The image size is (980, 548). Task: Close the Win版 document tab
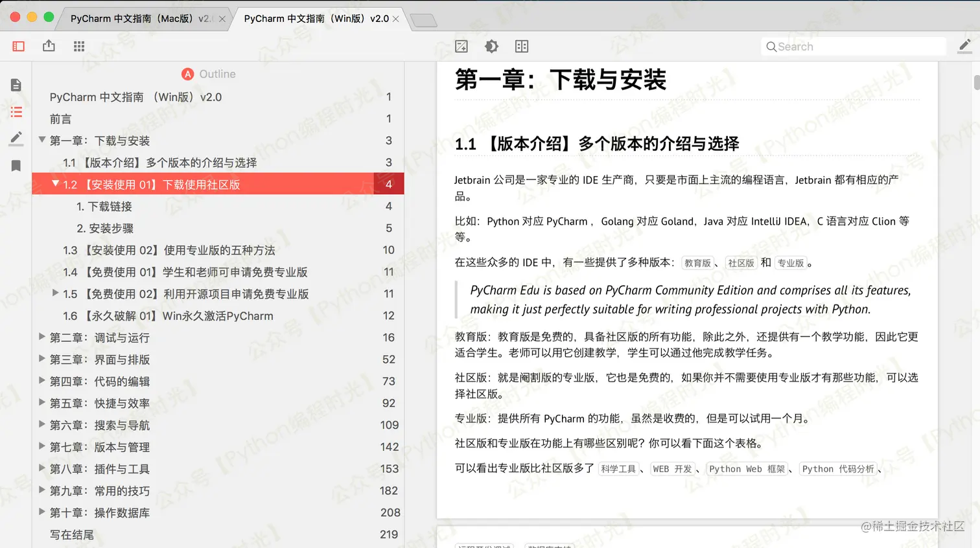coord(396,19)
